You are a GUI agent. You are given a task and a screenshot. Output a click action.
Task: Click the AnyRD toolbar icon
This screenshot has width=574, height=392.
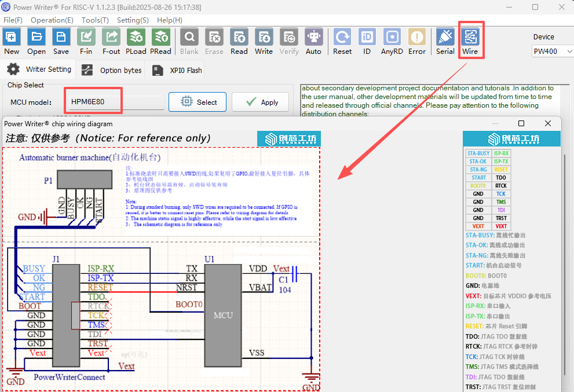[x=392, y=42]
